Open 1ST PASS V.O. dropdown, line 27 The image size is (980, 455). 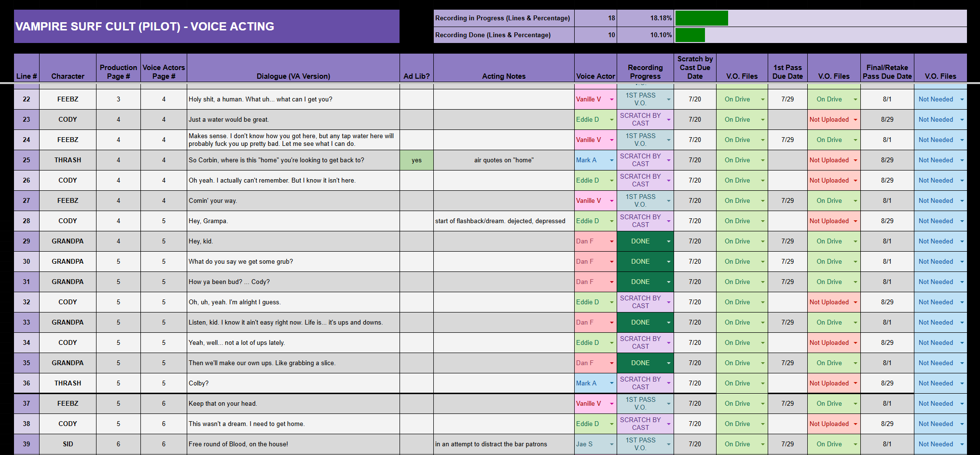tap(668, 201)
